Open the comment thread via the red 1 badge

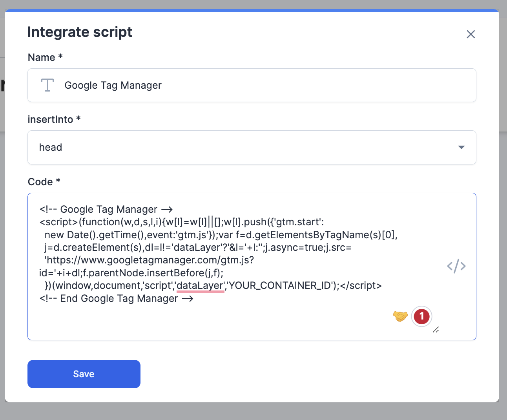pos(421,316)
